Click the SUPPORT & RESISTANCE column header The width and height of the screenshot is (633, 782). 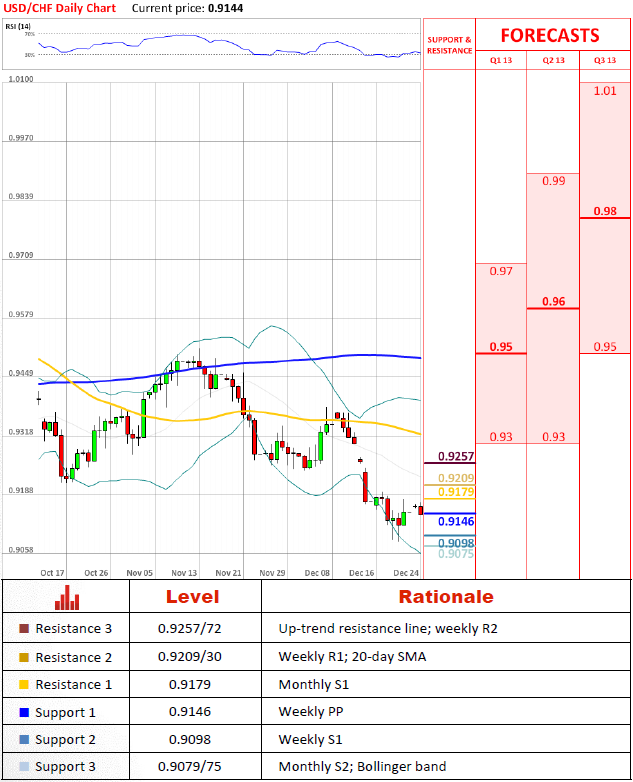click(449, 45)
